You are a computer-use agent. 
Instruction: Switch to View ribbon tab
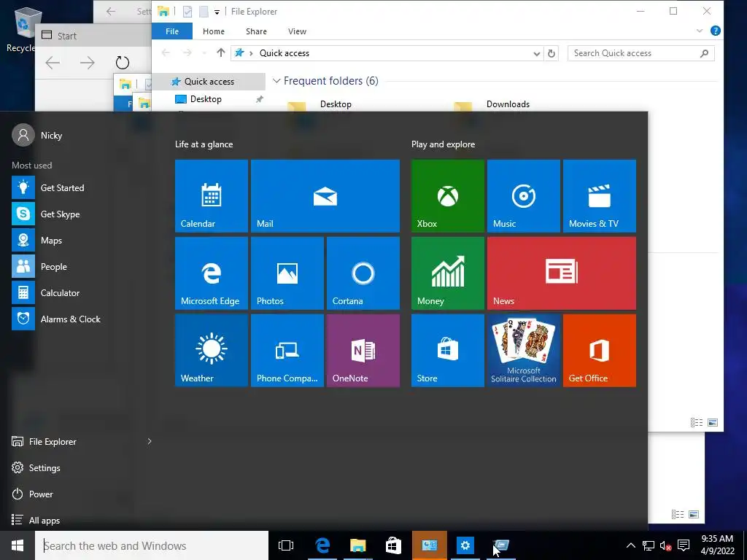coord(298,31)
